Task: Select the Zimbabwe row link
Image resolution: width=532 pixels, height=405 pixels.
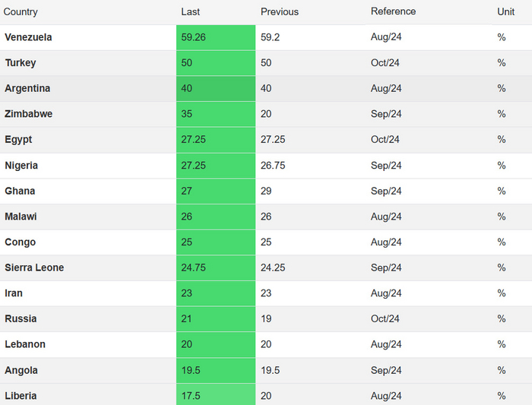Action: [x=28, y=114]
